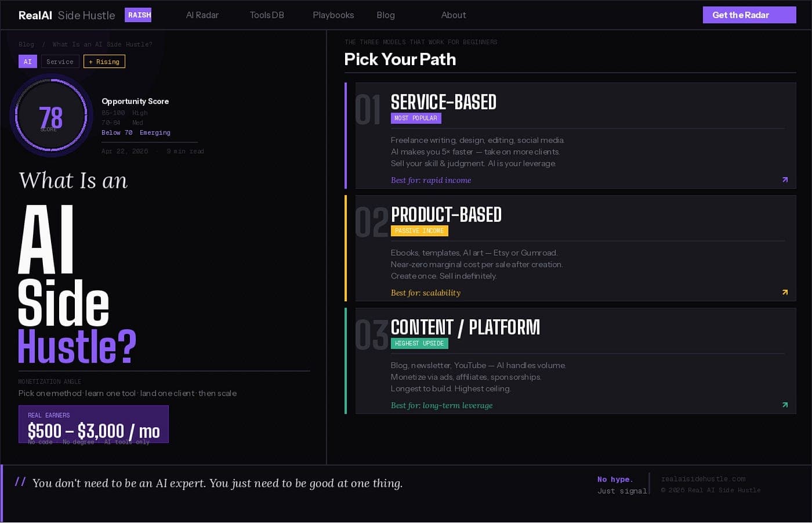Image resolution: width=812 pixels, height=523 pixels.
Task: Click the Most Popular badge
Action: pos(416,118)
